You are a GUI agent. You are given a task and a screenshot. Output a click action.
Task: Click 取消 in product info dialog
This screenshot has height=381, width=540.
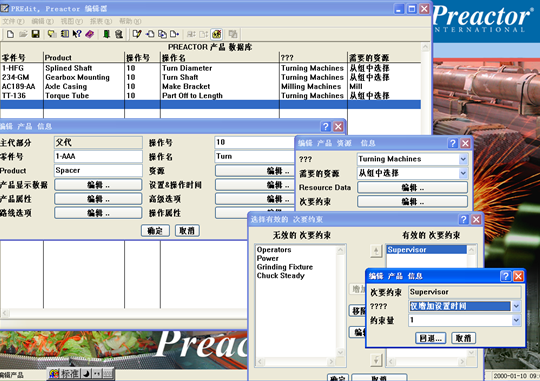pos(187,230)
